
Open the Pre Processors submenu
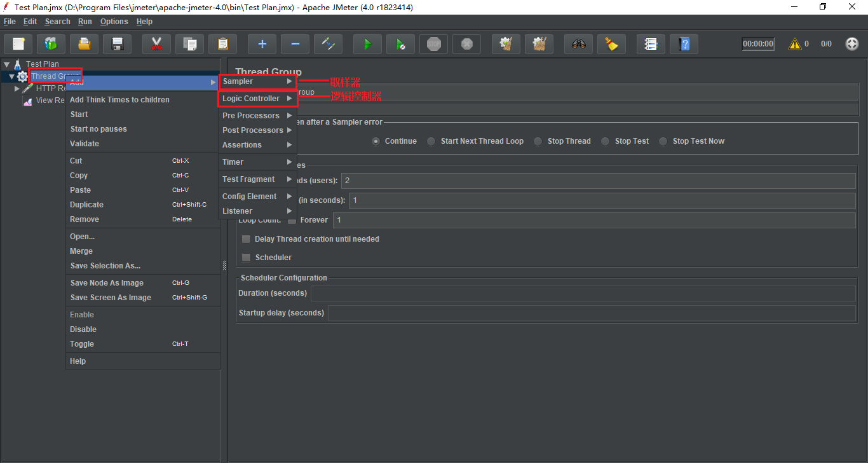(257, 116)
